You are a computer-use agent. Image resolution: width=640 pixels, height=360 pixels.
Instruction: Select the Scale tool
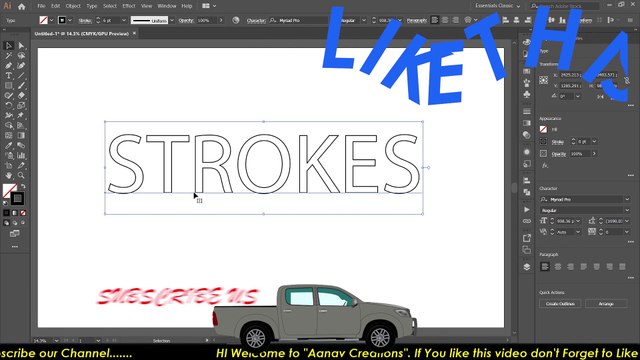21,105
